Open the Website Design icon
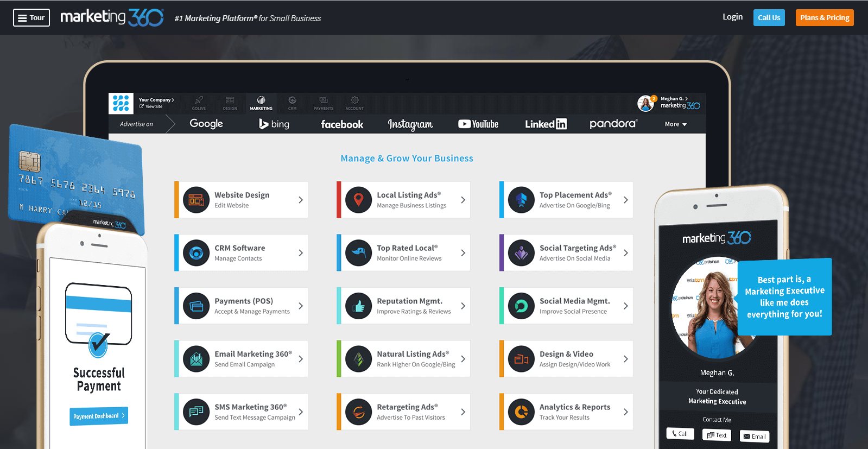Image resolution: width=868 pixels, height=449 pixels. [x=196, y=200]
